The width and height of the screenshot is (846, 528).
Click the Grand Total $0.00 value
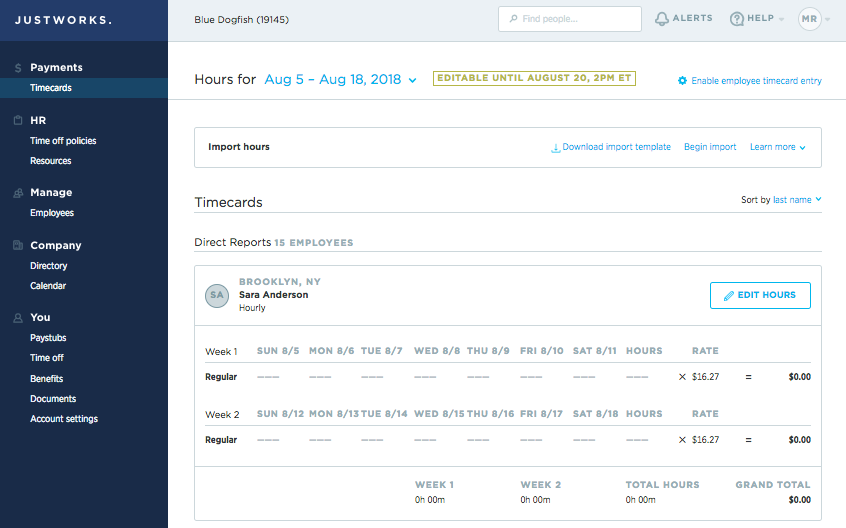pyautogui.click(x=799, y=499)
